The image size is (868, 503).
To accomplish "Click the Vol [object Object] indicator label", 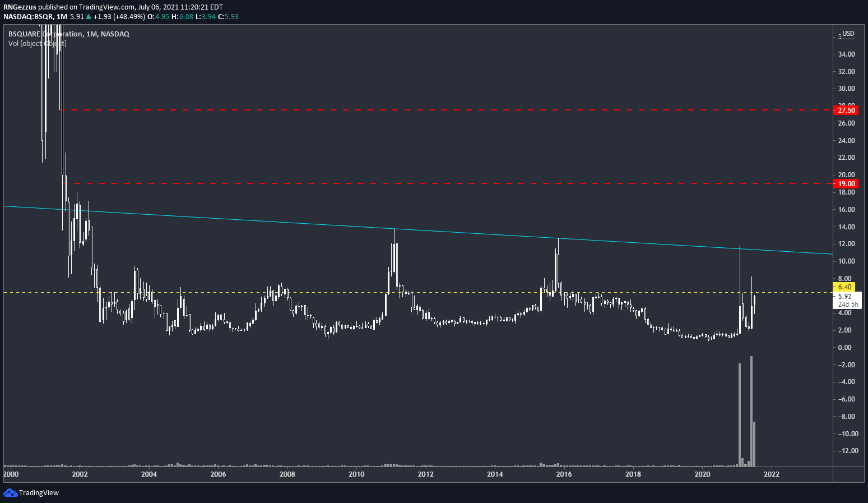I will tap(37, 44).
